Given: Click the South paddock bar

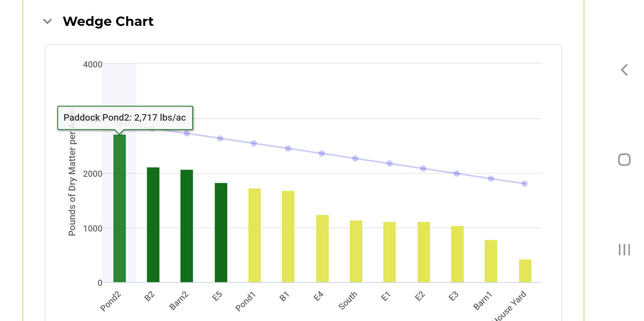Looking at the screenshot, I should point(356,251).
